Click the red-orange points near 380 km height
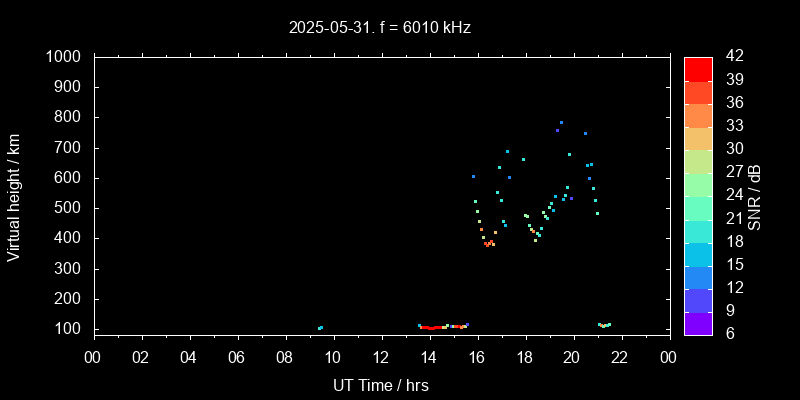Image resolution: width=800 pixels, height=400 pixels. pos(489,243)
